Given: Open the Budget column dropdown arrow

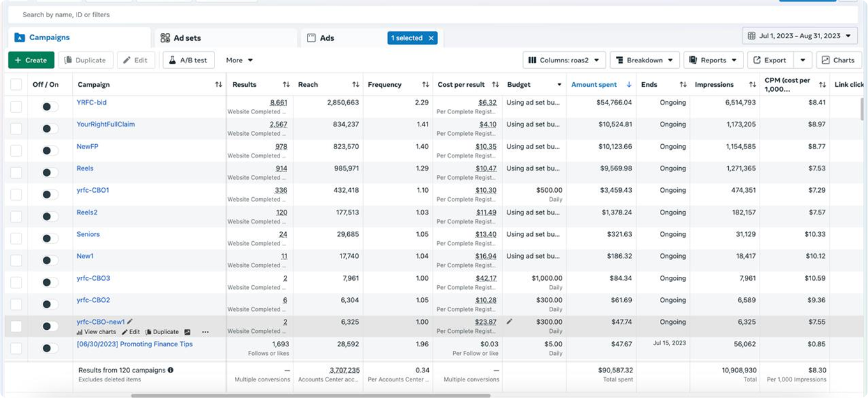Looking at the screenshot, I should (559, 85).
